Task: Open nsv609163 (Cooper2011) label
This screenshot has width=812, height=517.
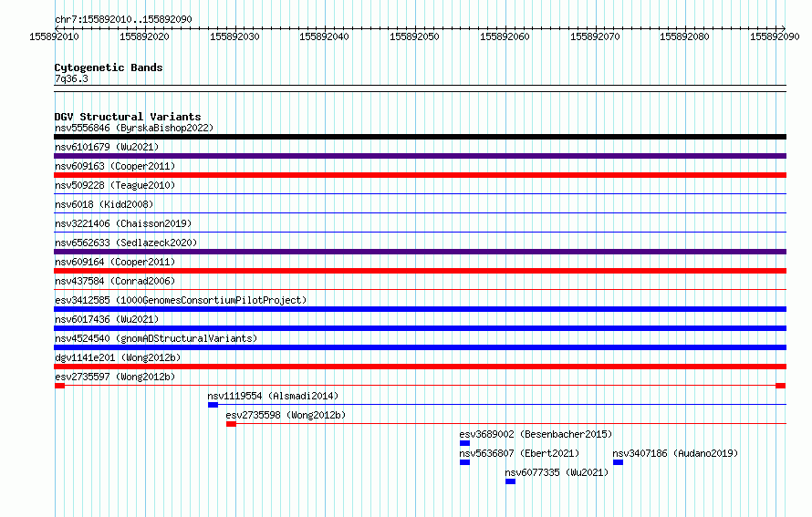Action: pyautogui.click(x=115, y=166)
